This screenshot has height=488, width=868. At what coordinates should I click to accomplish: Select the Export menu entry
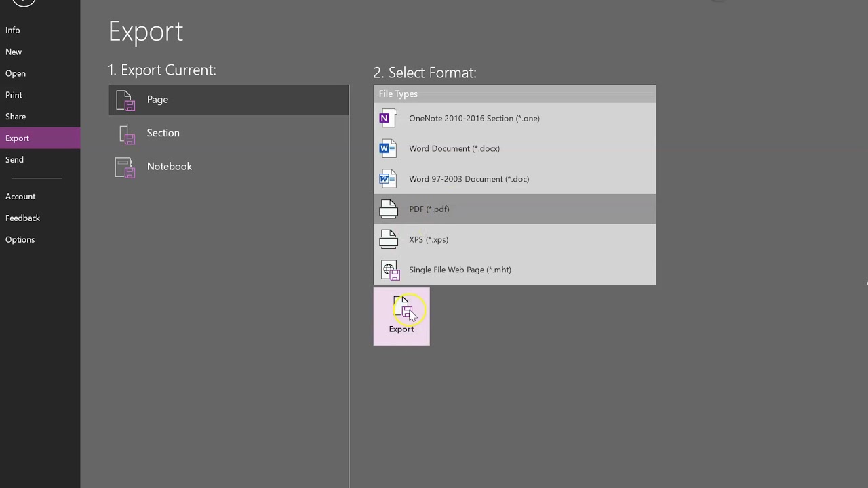[x=40, y=138]
